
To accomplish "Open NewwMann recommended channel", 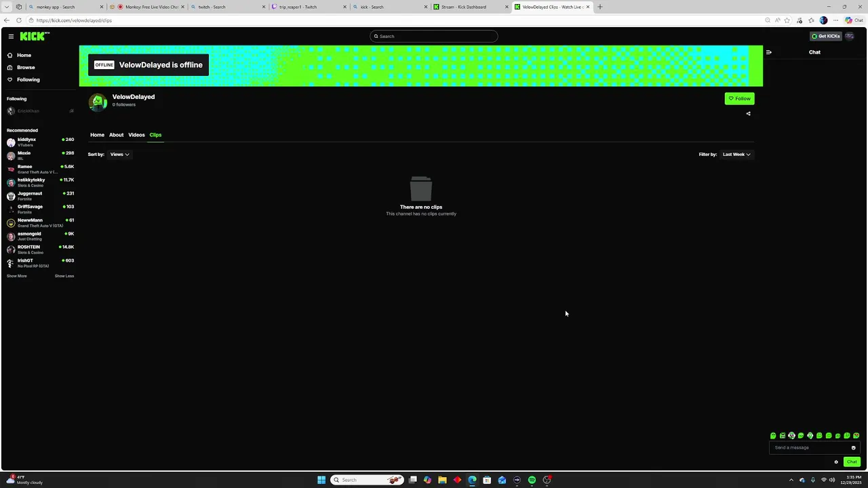I will [40, 222].
